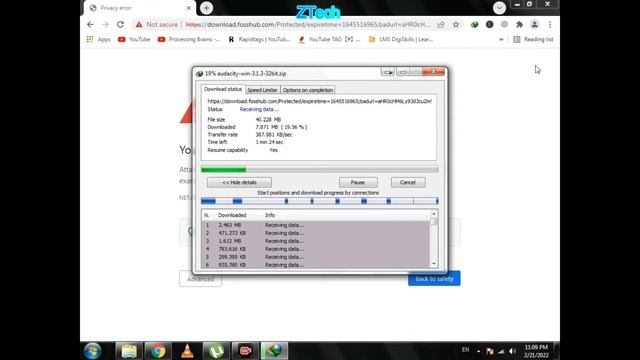
Task: Open Chrome three-dot menu
Action: (x=550, y=24)
